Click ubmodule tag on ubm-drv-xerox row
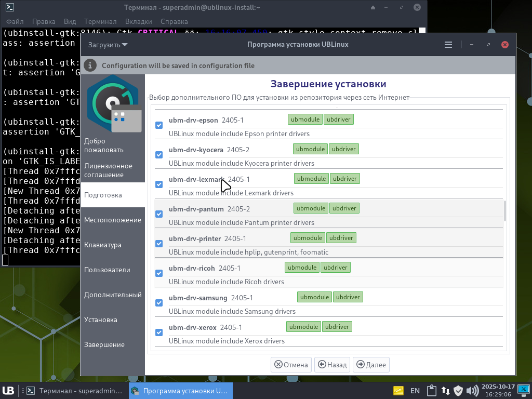The image size is (532, 399). (x=303, y=327)
